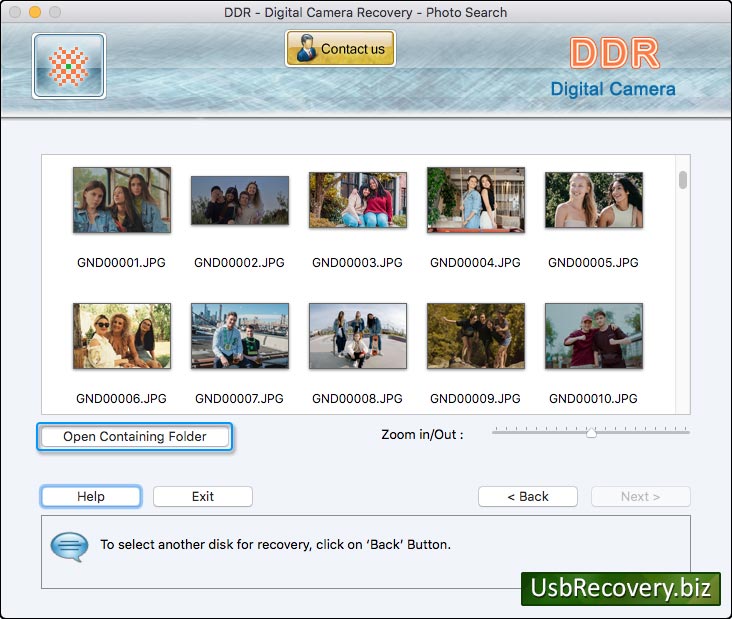Click the window title text
732x619 pixels.
[x=366, y=12]
